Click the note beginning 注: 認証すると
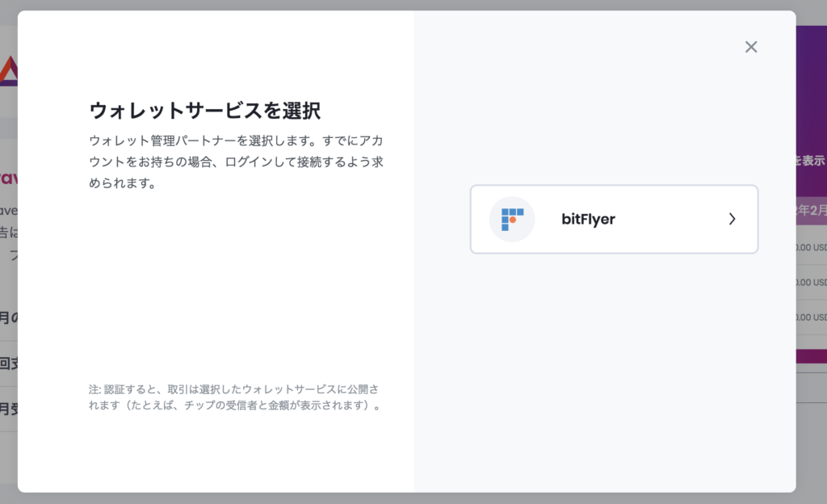The height and width of the screenshot is (504, 827). coord(235,397)
